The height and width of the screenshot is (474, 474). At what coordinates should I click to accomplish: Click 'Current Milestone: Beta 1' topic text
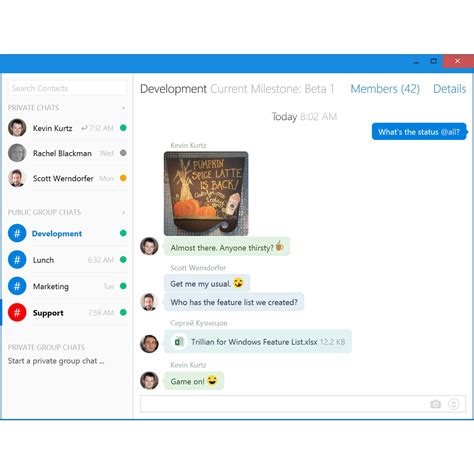point(272,89)
